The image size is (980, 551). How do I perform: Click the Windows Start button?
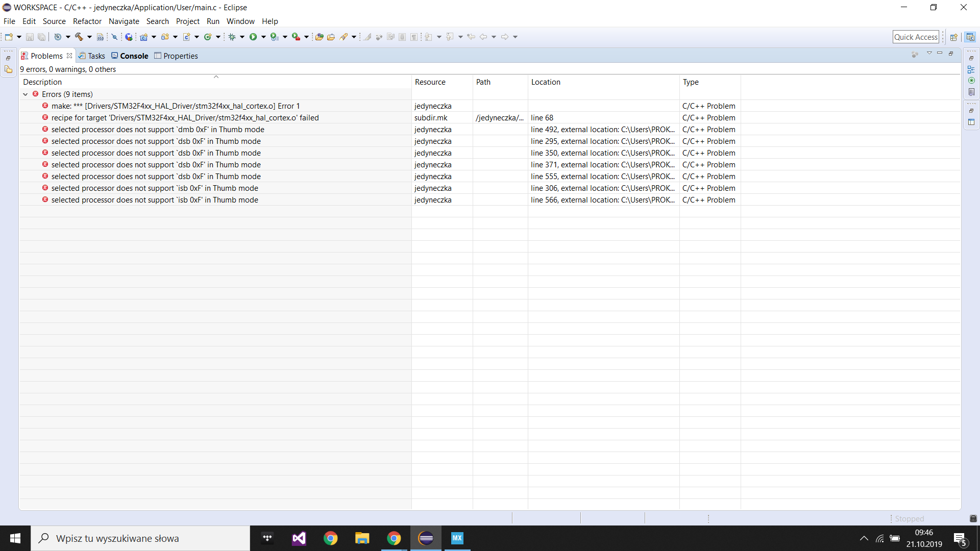coord(15,538)
